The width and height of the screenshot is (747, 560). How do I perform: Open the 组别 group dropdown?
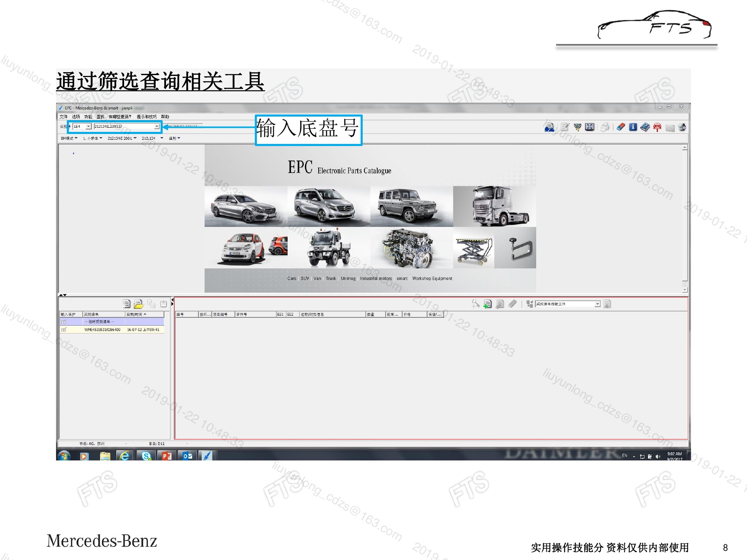coord(174,139)
